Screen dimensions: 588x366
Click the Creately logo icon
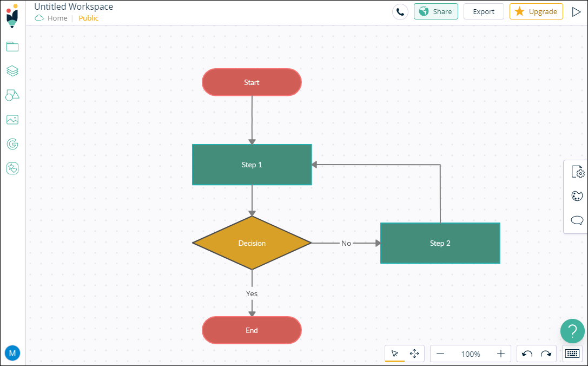[12, 16]
